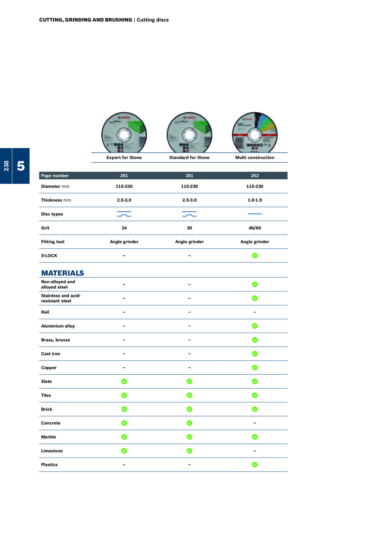Click the Tiles checkmark for Multi construction
This screenshot has height=555, width=392.
click(255, 395)
